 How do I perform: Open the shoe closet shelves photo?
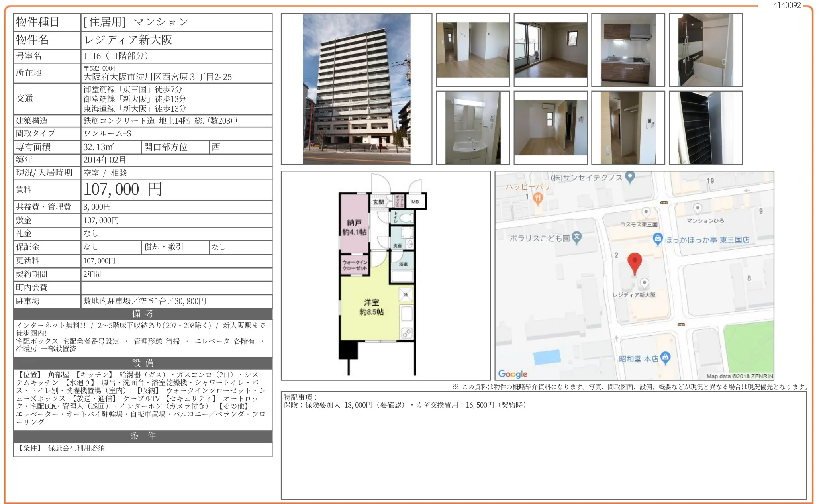[705, 127]
